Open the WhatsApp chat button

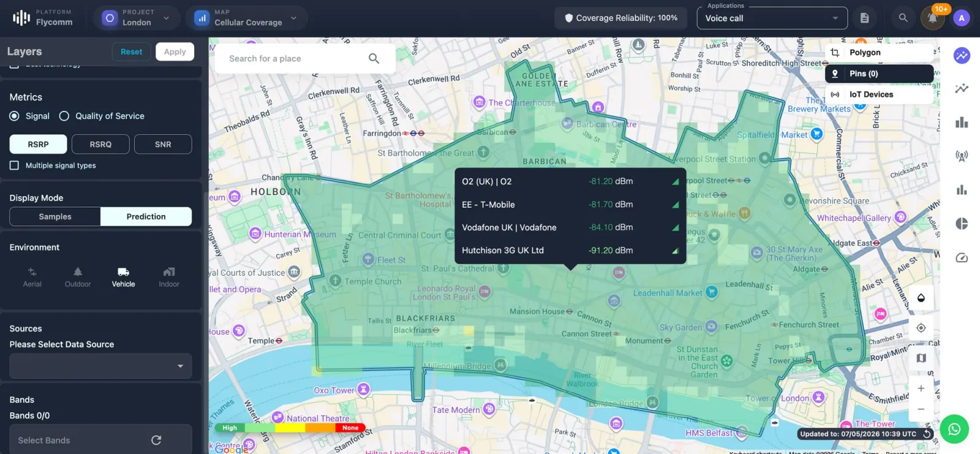point(954,429)
